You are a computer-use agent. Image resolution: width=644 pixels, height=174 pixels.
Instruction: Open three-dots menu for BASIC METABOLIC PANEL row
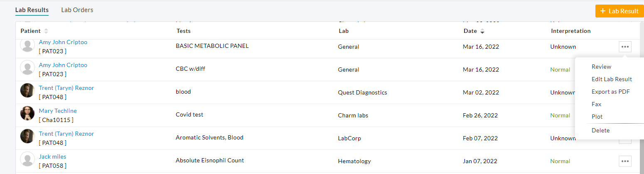tap(625, 47)
